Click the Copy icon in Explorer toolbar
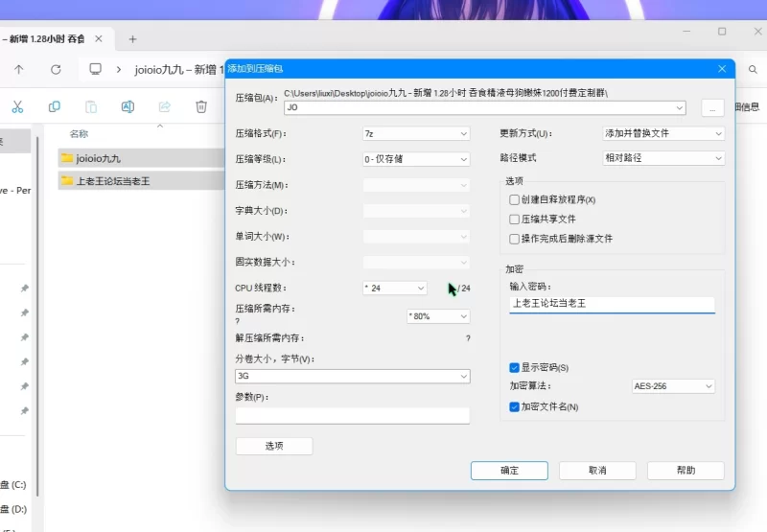 [55, 106]
